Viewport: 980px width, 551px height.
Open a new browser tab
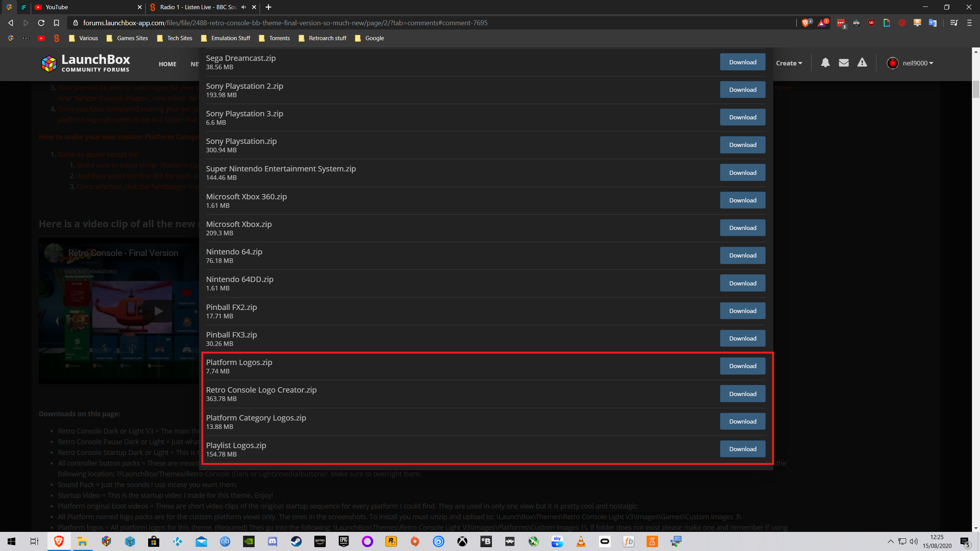pos(268,7)
